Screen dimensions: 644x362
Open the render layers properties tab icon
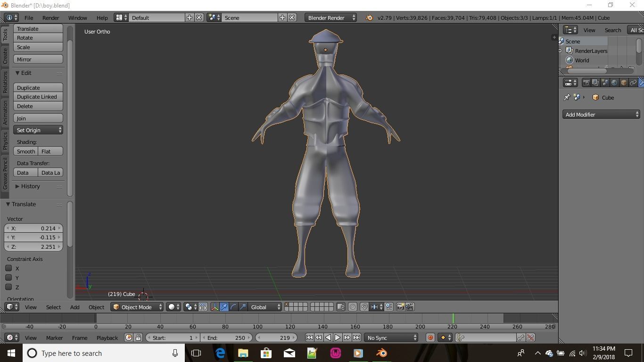pyautogui.click(x=595, y=83)
